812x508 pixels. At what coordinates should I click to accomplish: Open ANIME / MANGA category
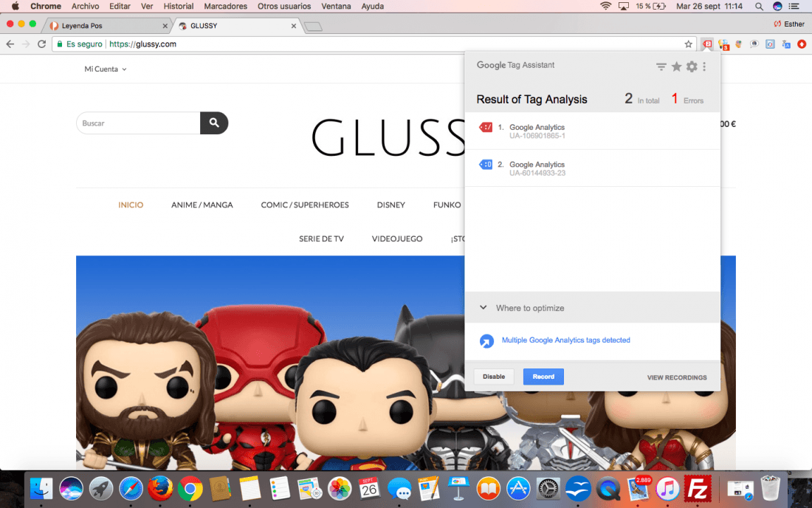202,205
